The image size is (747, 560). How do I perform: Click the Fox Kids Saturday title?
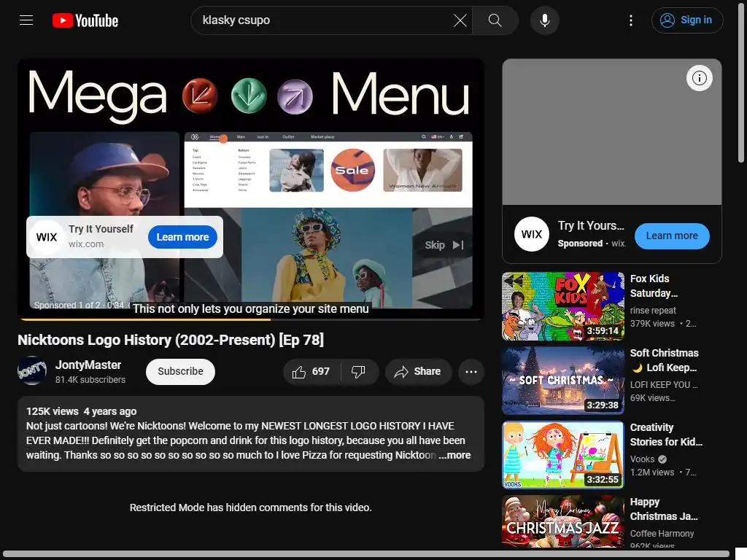(x=654, y=286)
